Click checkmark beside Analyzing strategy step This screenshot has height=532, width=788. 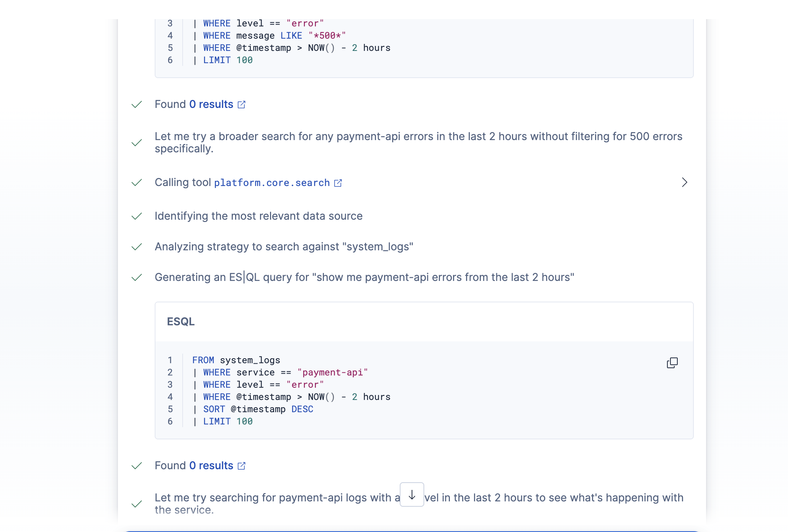pyautogui.click(x=137, y=247)
